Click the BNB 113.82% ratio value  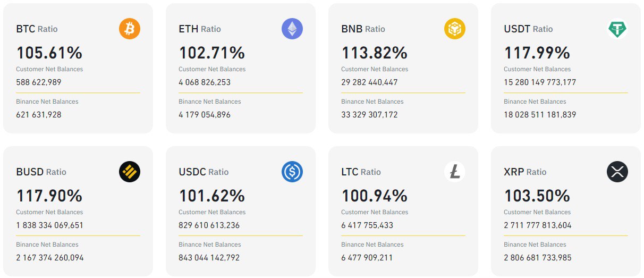click(x=374, y=53)
